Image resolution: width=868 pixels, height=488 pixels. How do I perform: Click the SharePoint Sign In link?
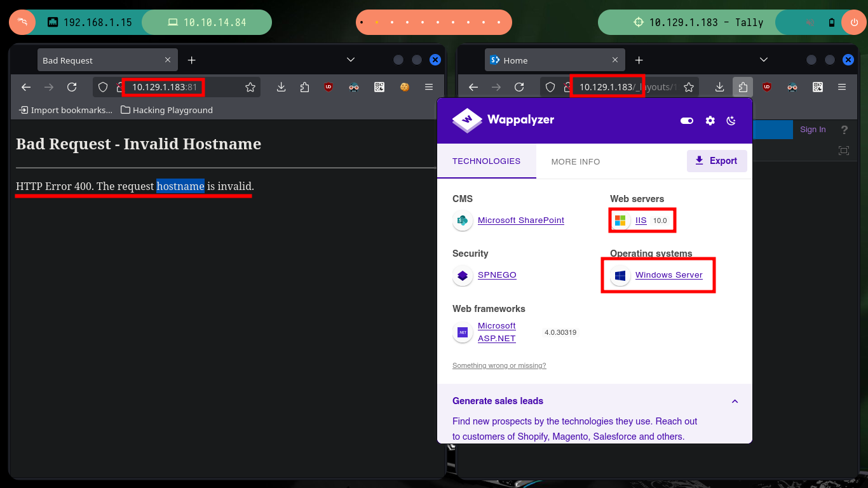tap(813, 130)
